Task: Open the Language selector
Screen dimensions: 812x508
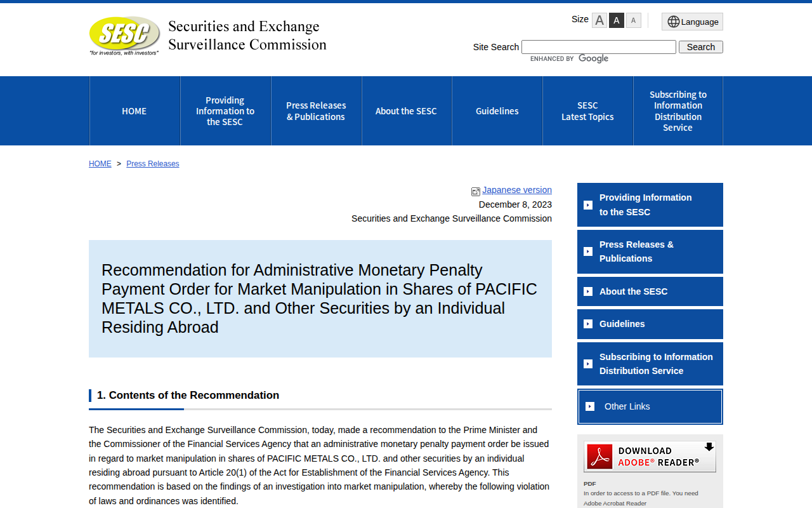Action: pyautogui.click(x=692, y=22)
